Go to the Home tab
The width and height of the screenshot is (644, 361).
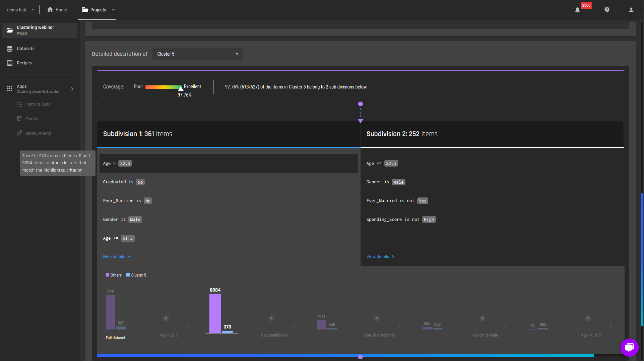point(57,10)
